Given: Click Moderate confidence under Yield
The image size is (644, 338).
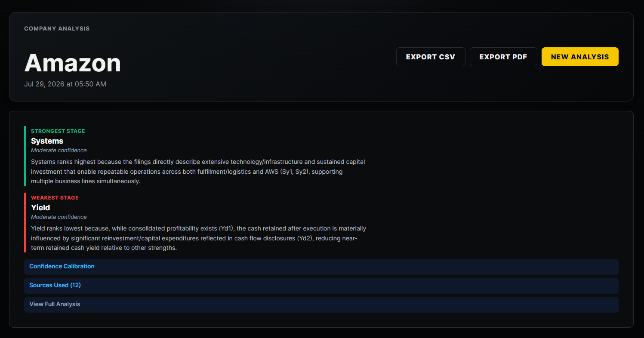Looking at the screenshot, I should (x=59, y=217).
